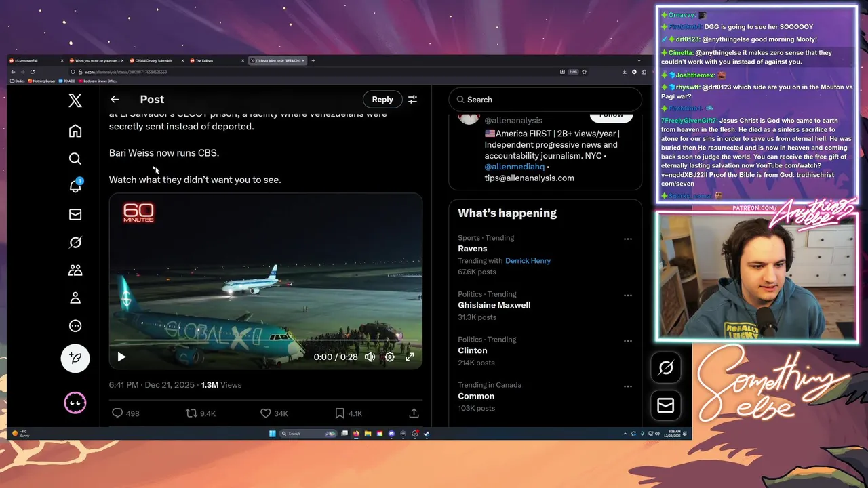This screenshot has width=868, height=488.
Task: Open Grok from the left sidebar
Action: 75,242
